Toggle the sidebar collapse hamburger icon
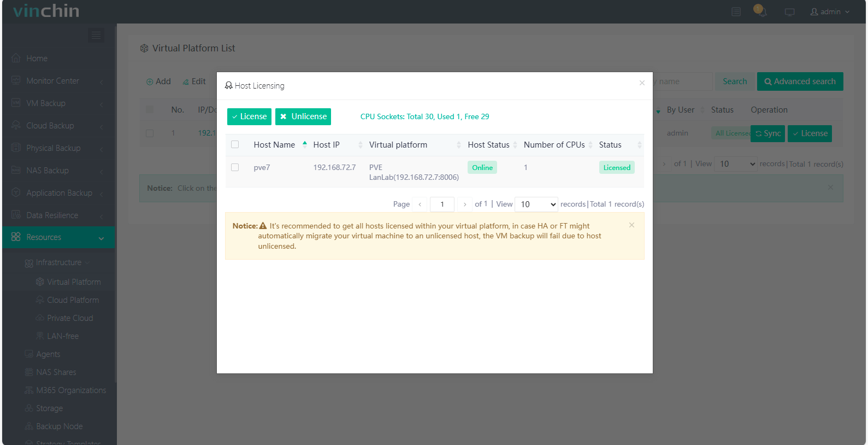Screen dimensions: 868x445 click(x=96, y=36)
